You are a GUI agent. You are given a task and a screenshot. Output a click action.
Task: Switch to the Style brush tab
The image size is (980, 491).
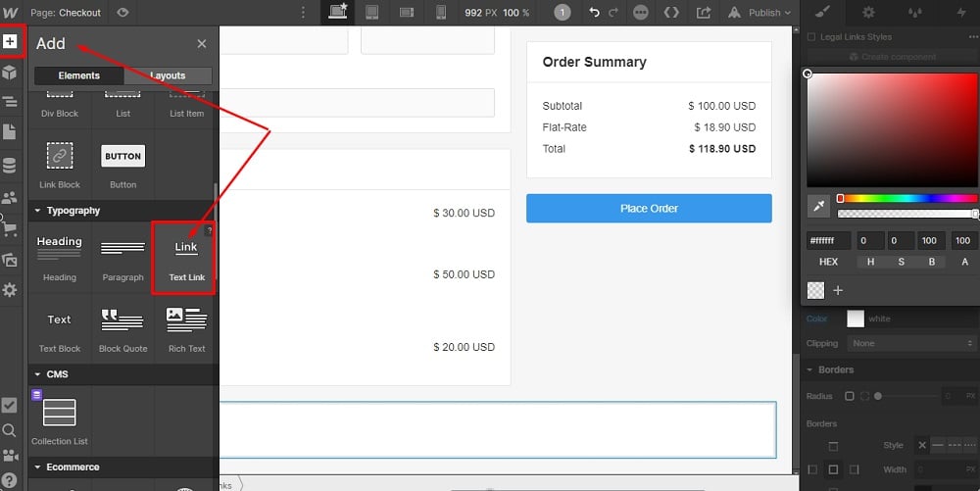tap(824, 13)
